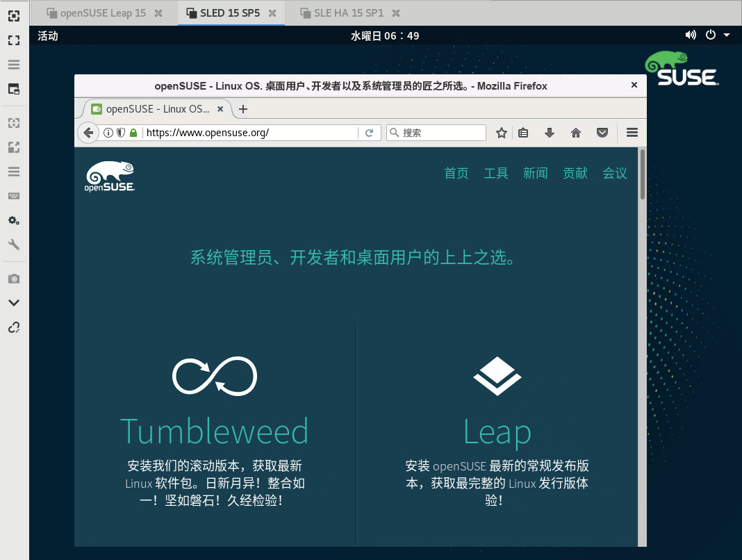Go to Firefox home page icon
Image resolution: width=742 pixels, height=560 pixels.
(575, 133)
